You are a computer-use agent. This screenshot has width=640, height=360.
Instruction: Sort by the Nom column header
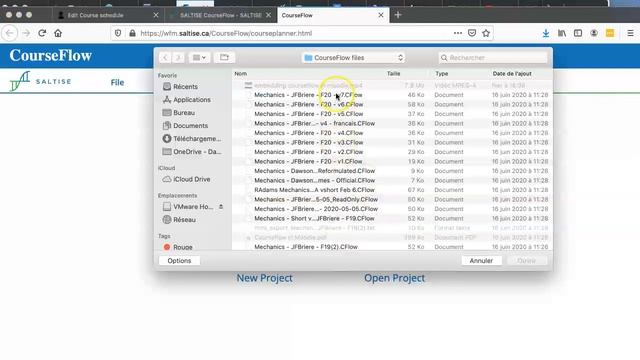click(240, 73)
